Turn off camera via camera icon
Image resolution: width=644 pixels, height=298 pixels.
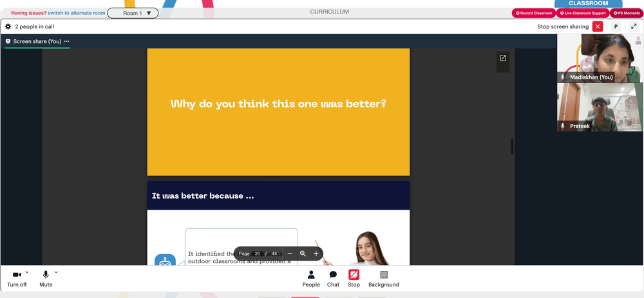click(x=17, y=275)
